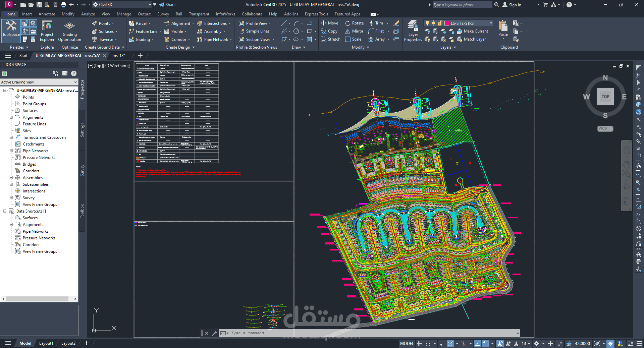Launch Grading Optimization tool
Screen dimensions: 644x348
pos(69,32)
